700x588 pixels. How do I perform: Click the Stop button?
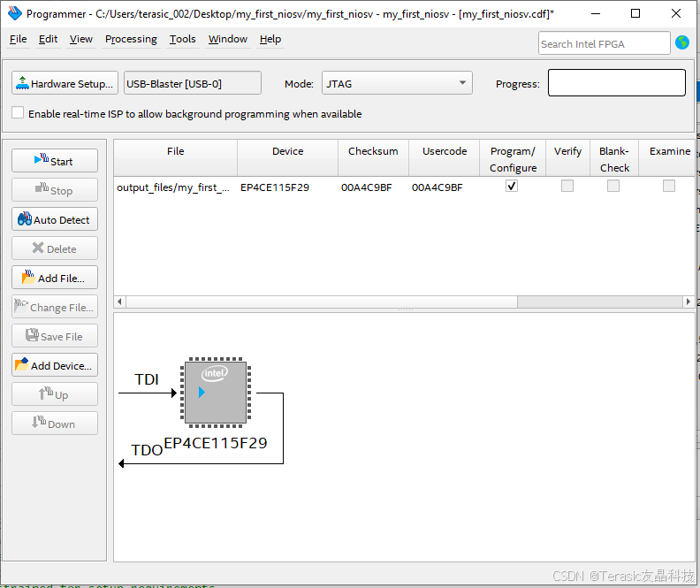pyautogui.click(x=55, y=190)
